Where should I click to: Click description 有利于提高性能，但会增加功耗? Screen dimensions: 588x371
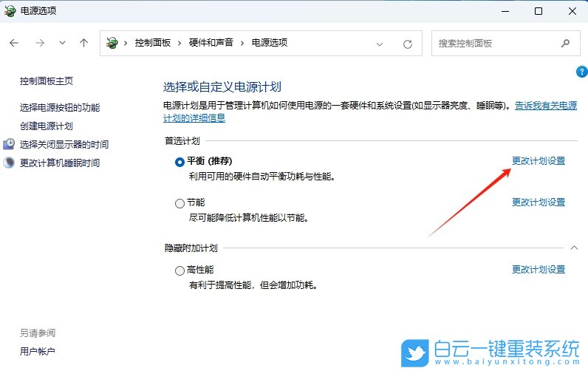(x=253, y=285)
